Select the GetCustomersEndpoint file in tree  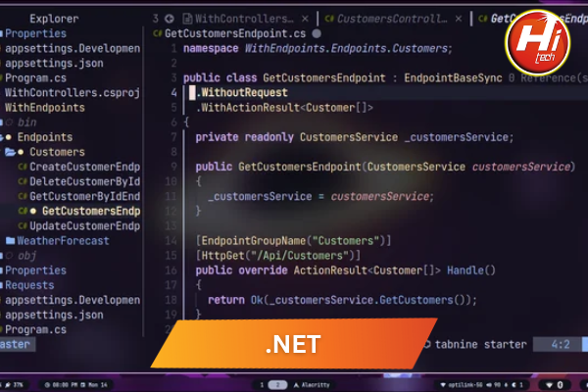coord(90,212)
